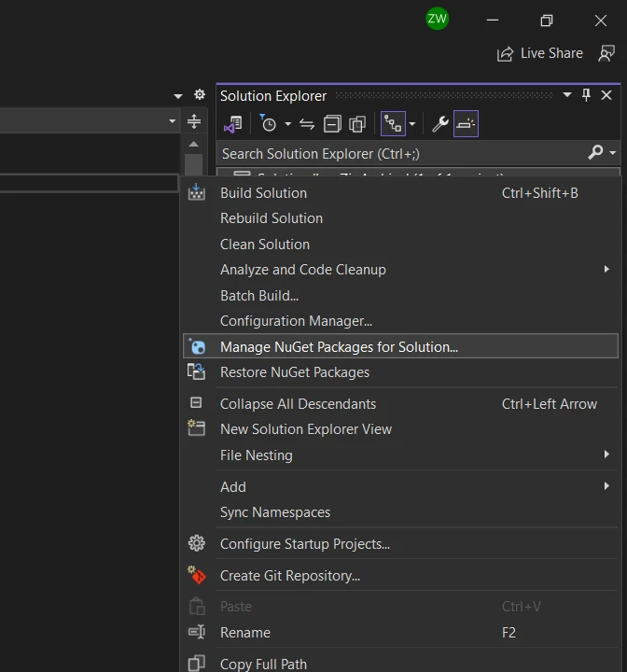Image resolution: width=627 pixels, height=672 pixels.
Task: Open Properties using the wrench icon
Action: click(x=440, y=124)
